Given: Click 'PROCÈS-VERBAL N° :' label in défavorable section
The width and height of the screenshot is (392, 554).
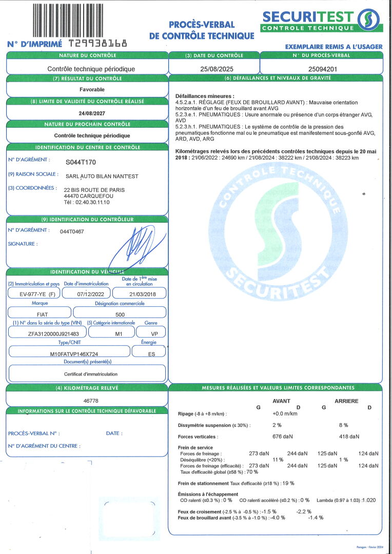Looking at the screenshot, I should (x=34, y=433).
